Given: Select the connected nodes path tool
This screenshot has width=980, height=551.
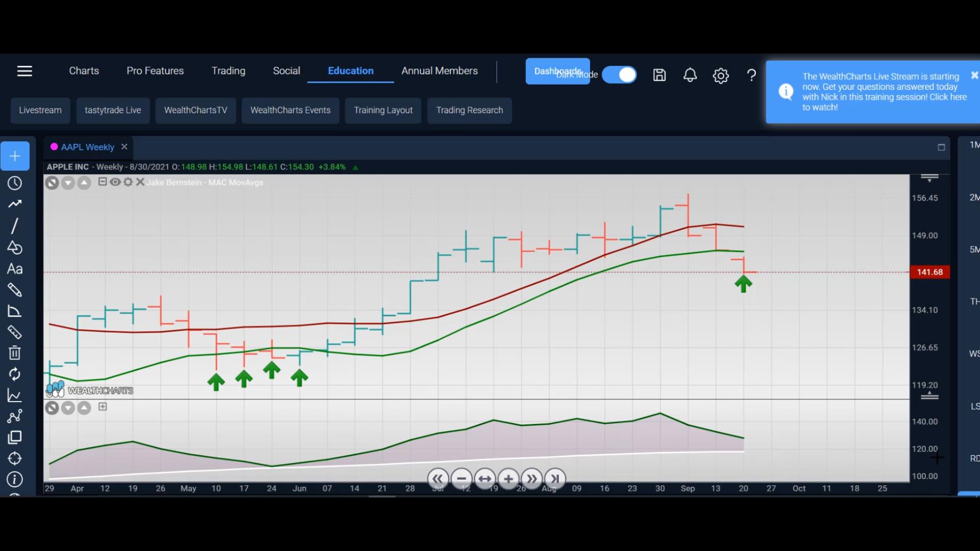Looking at the screenshot, I should pyautogui.click(x=15, y=416).
